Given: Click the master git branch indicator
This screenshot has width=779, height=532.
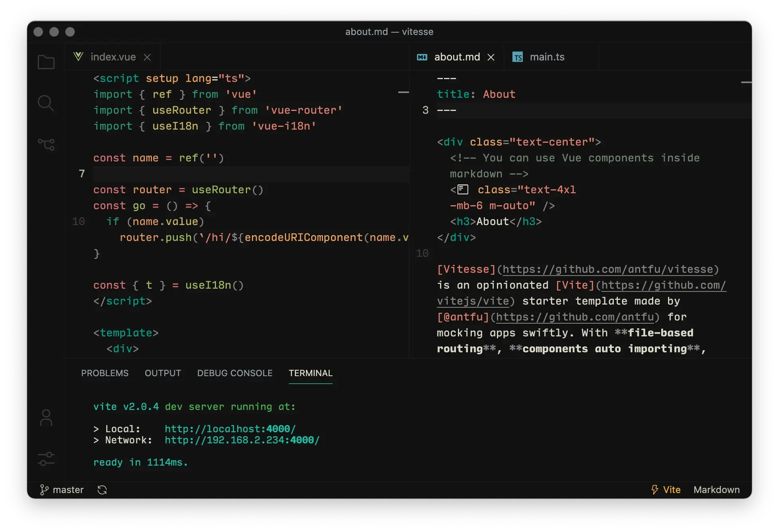Looking at the screenshot, I should point(62,490).
